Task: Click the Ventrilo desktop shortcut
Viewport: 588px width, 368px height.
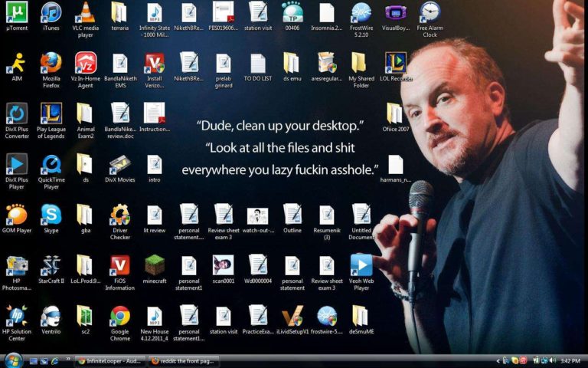Action: (x=51, y=316)
